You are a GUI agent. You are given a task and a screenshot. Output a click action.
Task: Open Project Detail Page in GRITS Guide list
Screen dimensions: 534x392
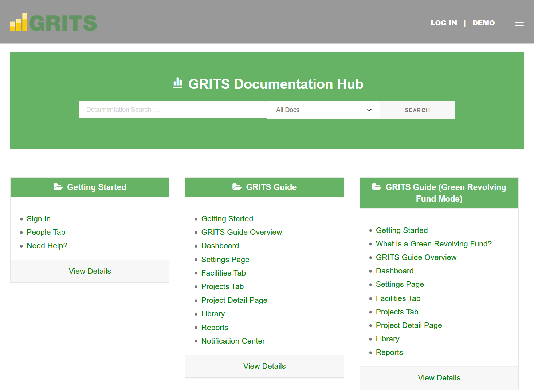pyautogui.click(x=234, y=300)
